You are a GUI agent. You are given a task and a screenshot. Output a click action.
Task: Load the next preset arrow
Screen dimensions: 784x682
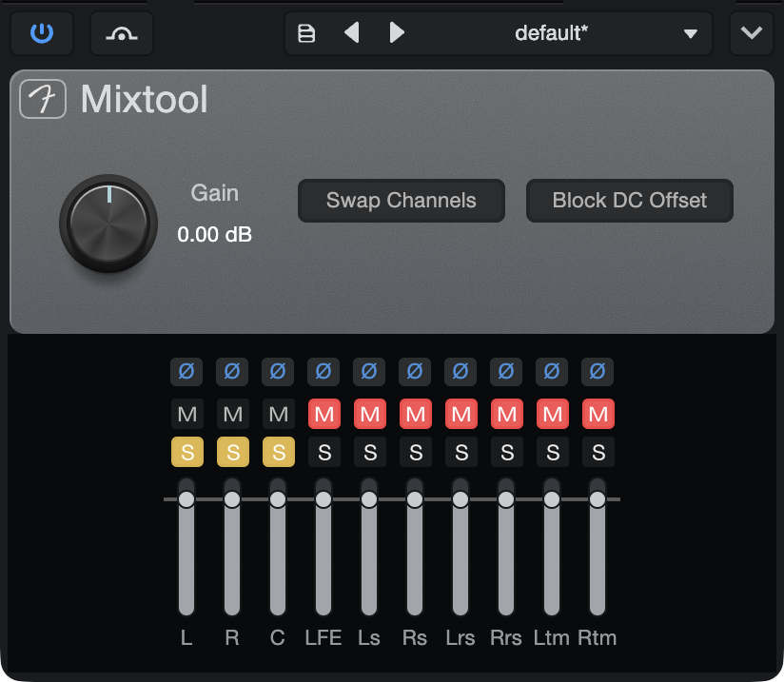click(x=397, y=33)
